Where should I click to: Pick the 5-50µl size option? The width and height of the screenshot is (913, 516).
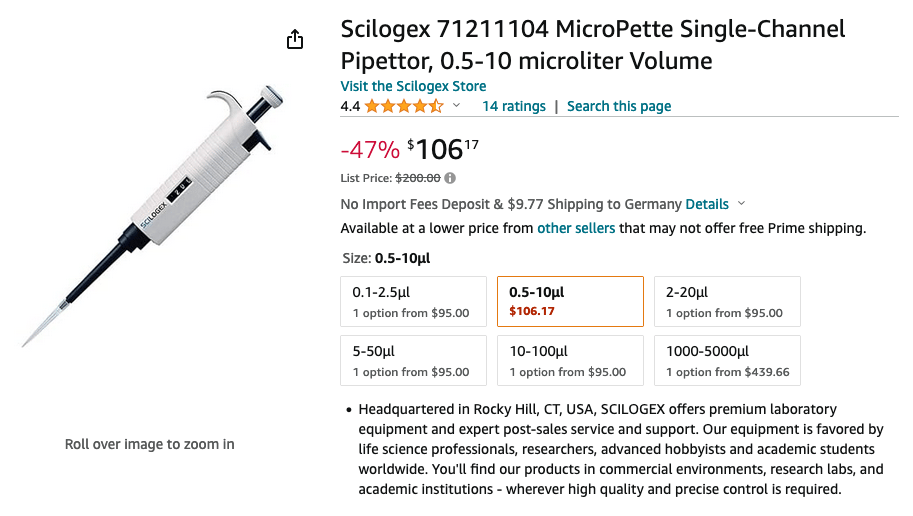pyautogui.click(x=414, y=360)
